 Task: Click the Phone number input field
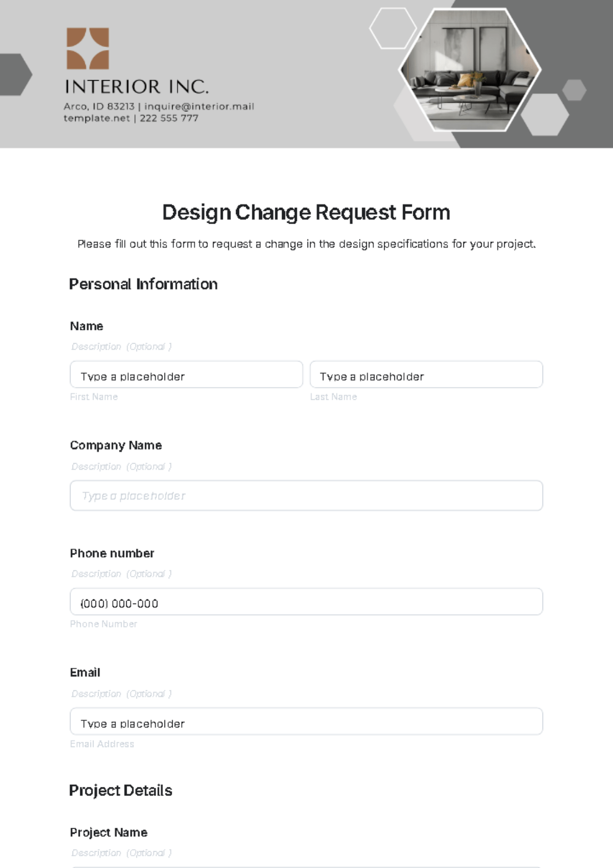[306, 602]
